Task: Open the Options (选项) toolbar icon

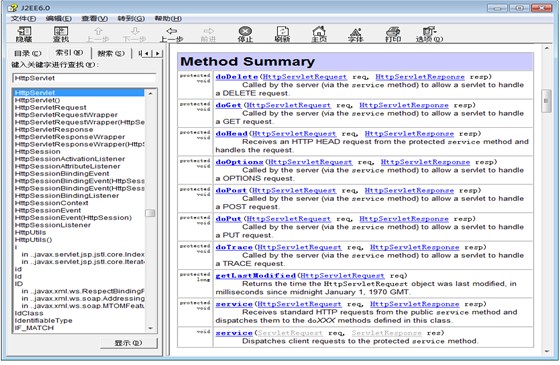Action: (429, 35)
